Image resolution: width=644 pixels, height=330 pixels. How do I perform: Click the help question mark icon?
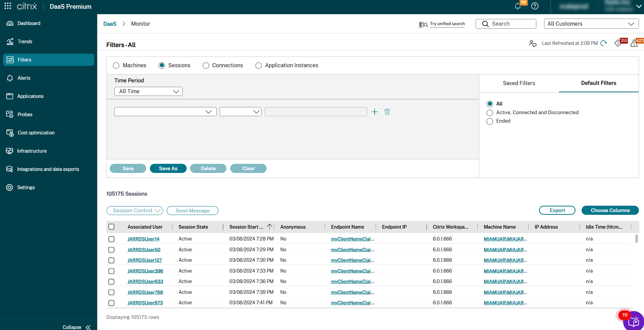coord(535,6)
